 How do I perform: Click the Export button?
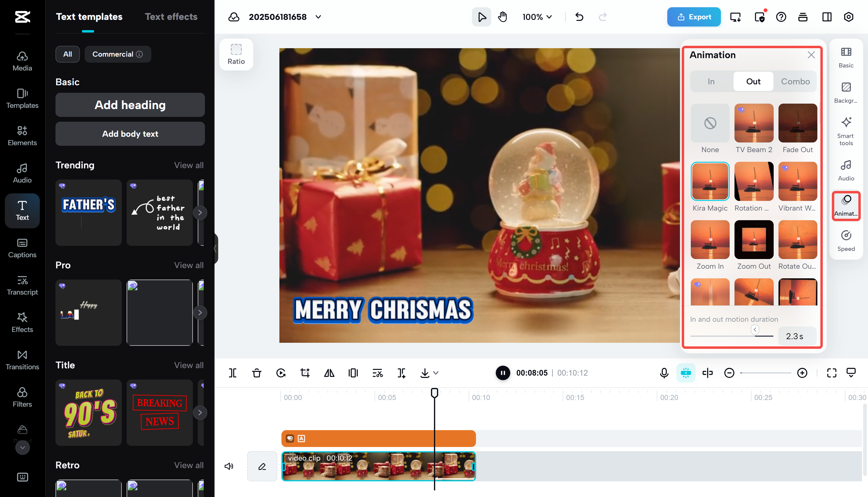coord(693,17)
